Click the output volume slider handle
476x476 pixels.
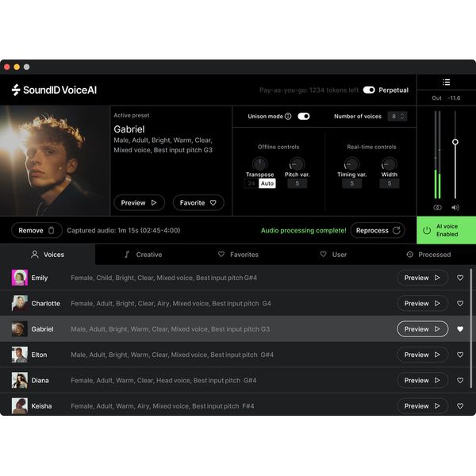455,142
